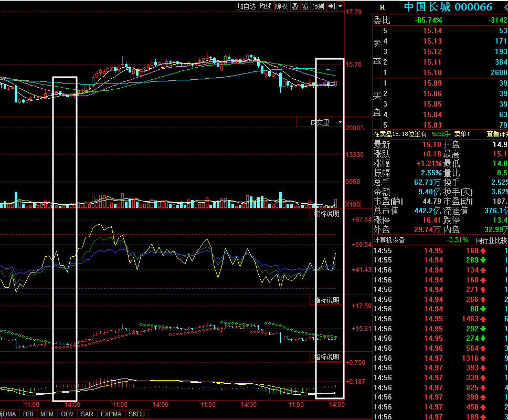Open the gear settings icon beside stock title
Image resolution: width=508 pixels, height=420 pixels.
[x=506, y=7]
